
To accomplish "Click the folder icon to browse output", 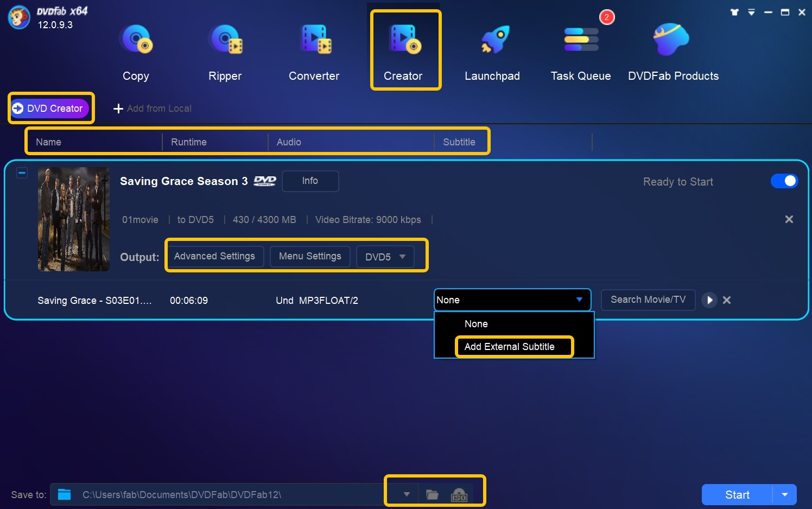I will pyautogui.click(x=432, y=494).
